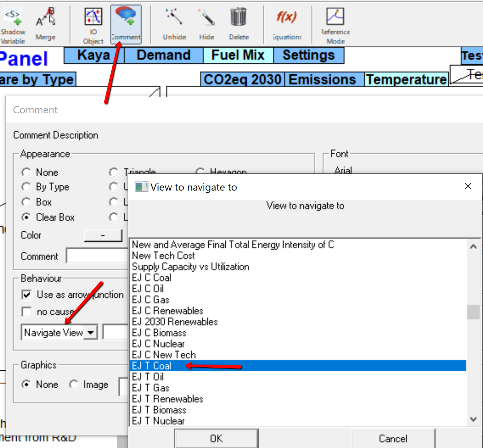Open the CO2eq 2030 view
Image resolution: width=483 pixels, height=448 pixels.
[243, 80]
